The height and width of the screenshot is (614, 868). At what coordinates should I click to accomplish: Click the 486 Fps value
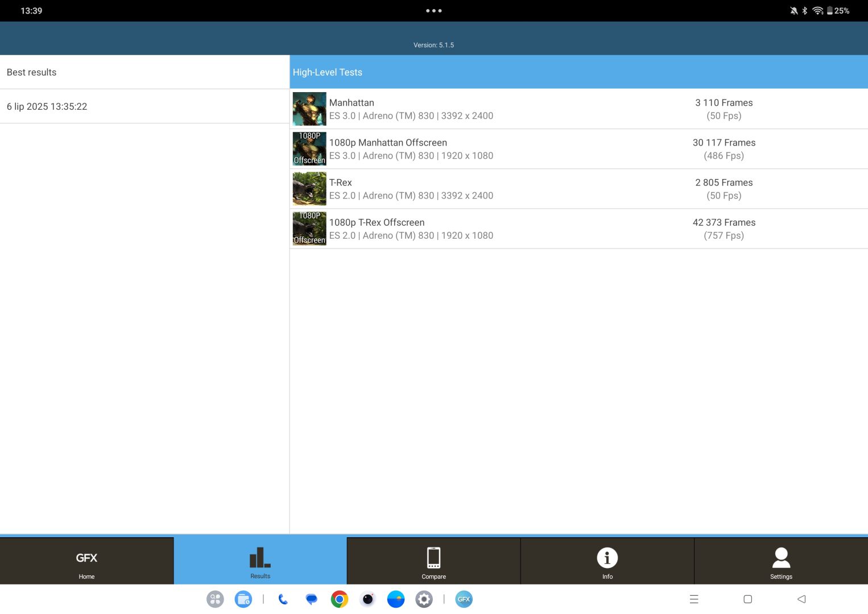point(724,156)
